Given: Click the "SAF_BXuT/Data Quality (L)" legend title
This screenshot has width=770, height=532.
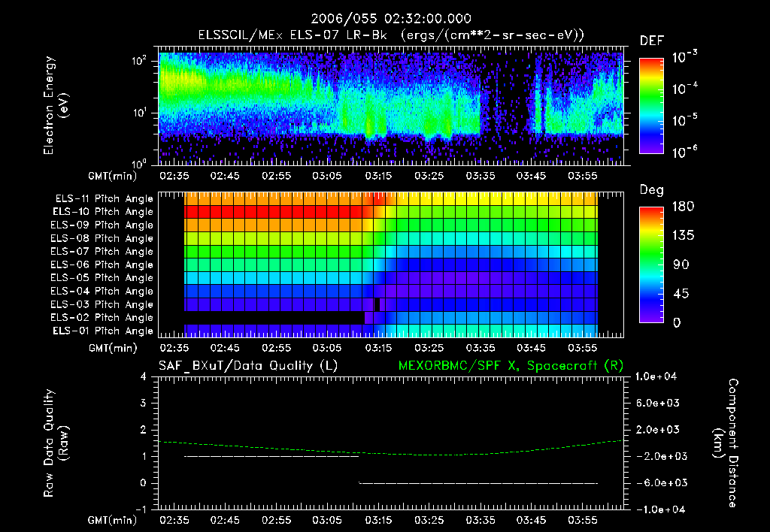Looking at the screenshot, I should tap(248, 366).
